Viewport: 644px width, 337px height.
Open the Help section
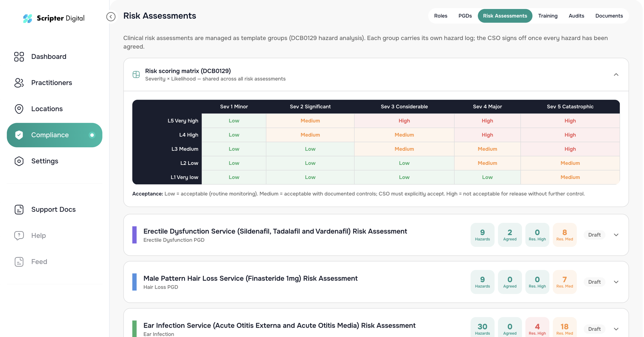point(54,235)
